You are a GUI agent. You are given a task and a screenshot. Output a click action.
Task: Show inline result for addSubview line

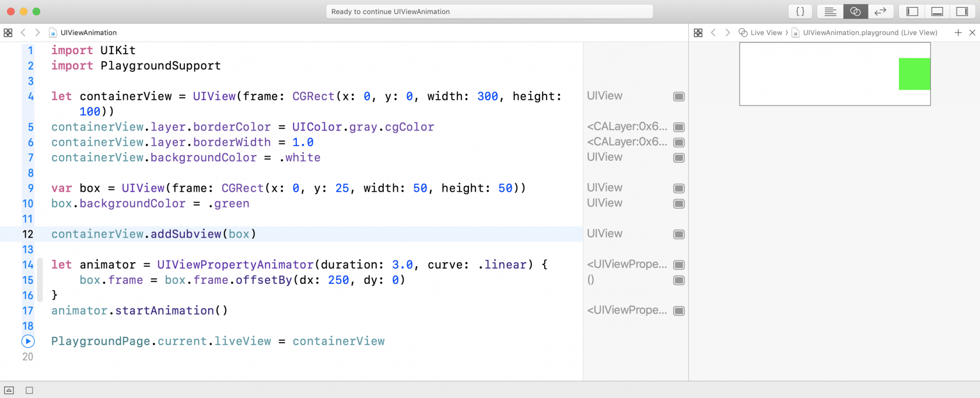pyautogui.click(x=679, y=234)
